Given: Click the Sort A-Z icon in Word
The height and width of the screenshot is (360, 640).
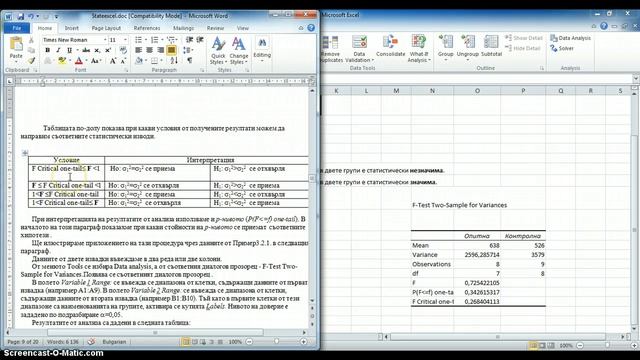Looking at the screenshot, I should click(174, 61).
